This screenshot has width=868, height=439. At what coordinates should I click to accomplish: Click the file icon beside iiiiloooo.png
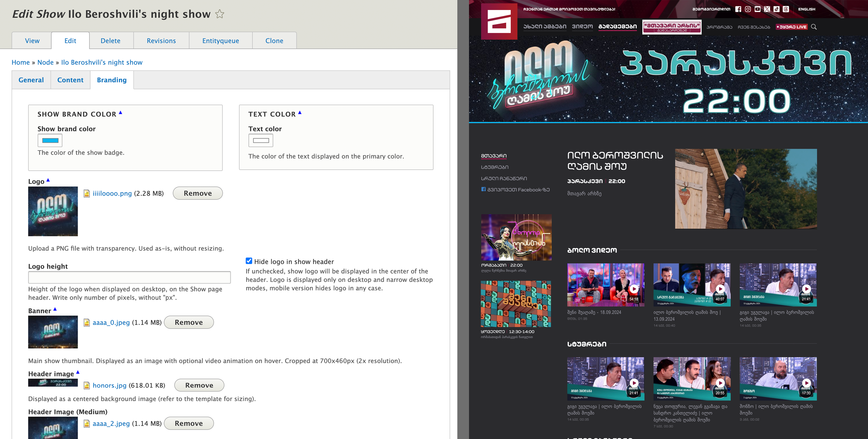tap(87, 193)
